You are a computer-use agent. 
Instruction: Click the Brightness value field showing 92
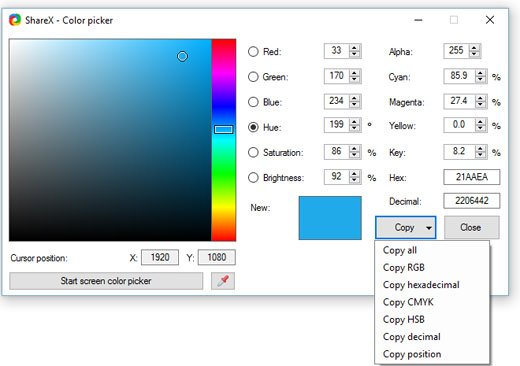[336, 176]
